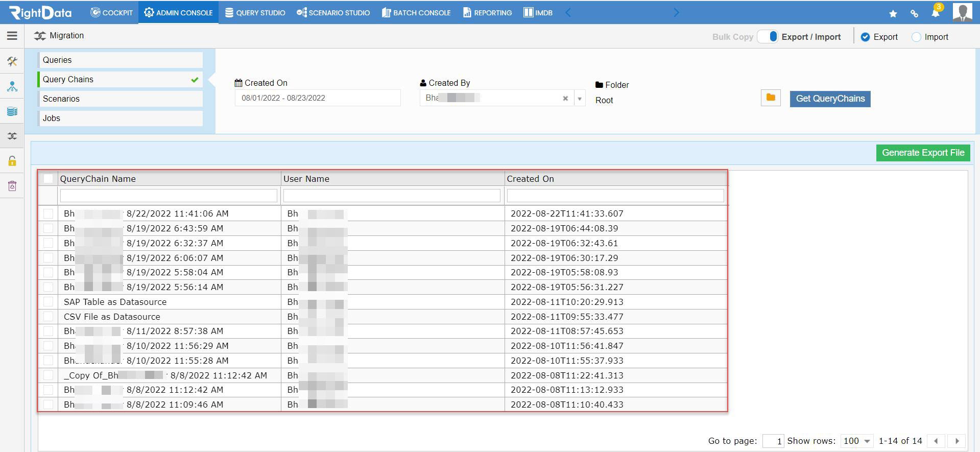The image size is (980, 452).
Task: Click the notifications bell icon
Action: (x=936, y=12)
